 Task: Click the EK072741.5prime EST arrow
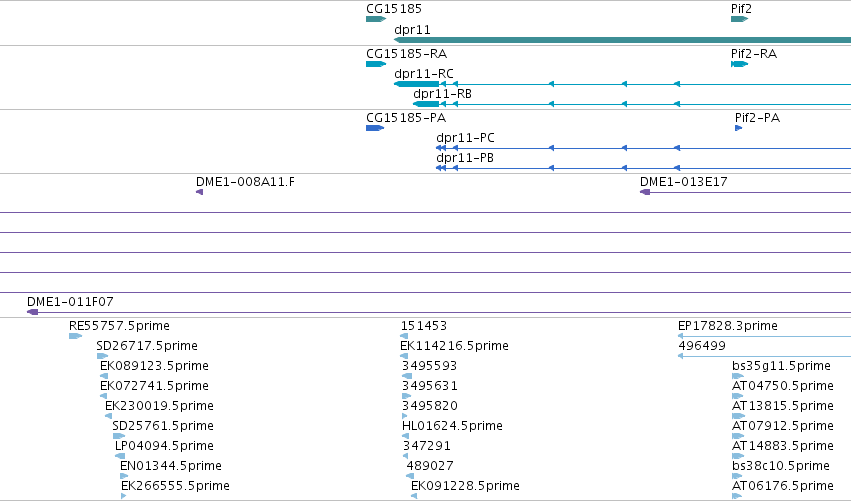pyautogui.click(x=103, y=396)
